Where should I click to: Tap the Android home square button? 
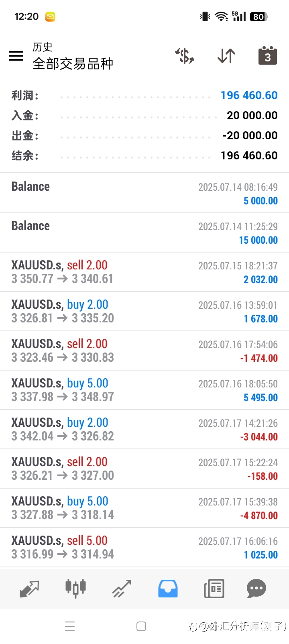pyautogui.click(x=141, y=626)
